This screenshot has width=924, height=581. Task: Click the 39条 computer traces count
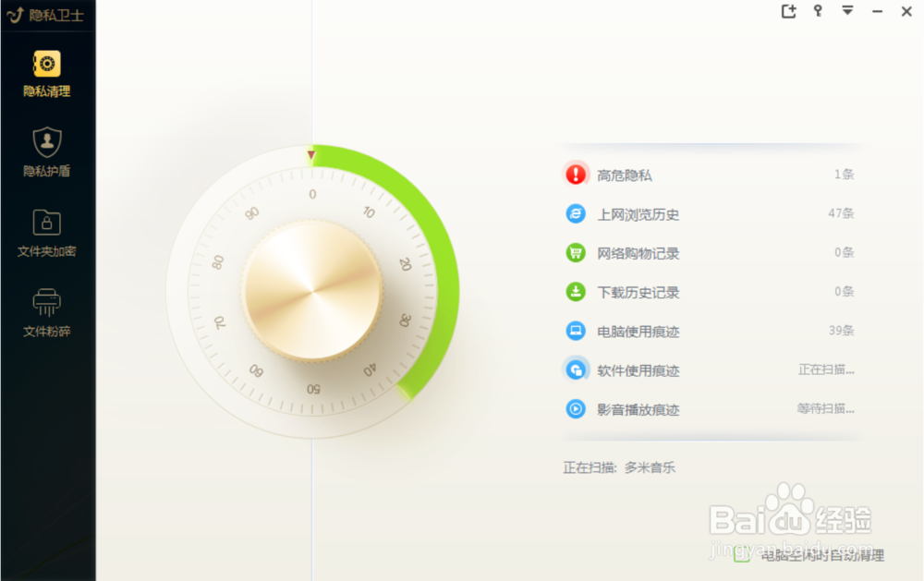pos(842,331)
